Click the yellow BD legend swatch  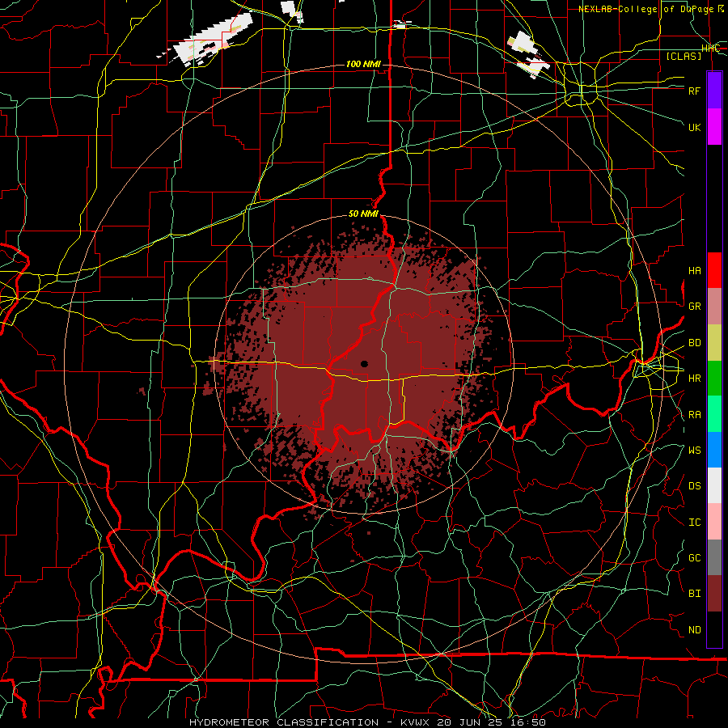point(714,342)
